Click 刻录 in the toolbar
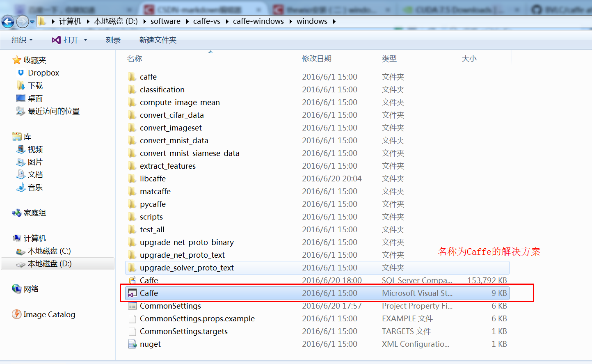Viewport: 592px width, 364px height. (113, 40)
